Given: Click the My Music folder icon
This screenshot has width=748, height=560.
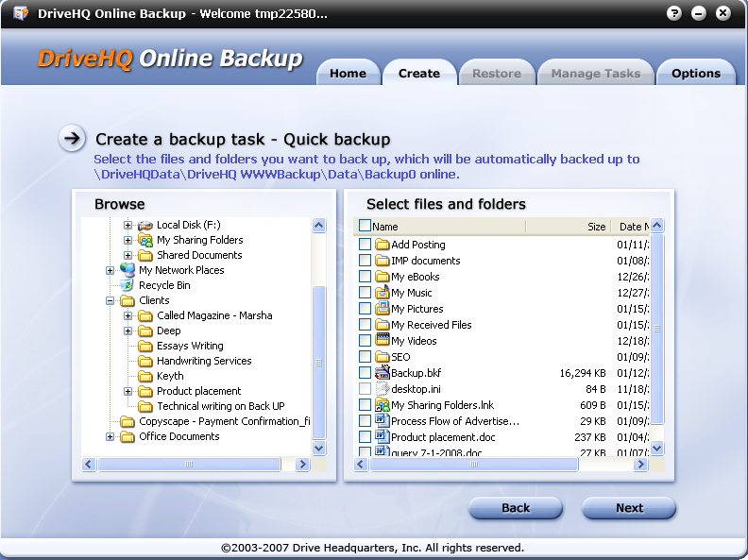Looking at the screenshot, I should pyautogui.click(x=382, y=292).
